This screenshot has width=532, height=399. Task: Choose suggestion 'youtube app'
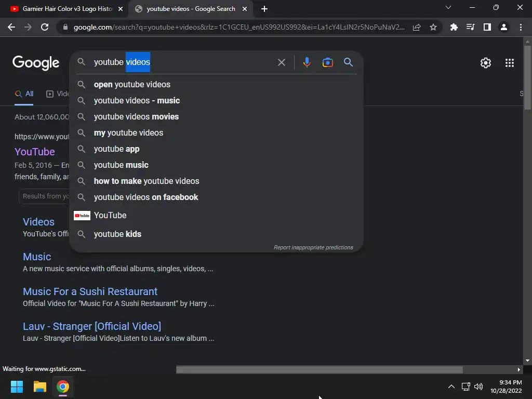click(x=216, y=149)
